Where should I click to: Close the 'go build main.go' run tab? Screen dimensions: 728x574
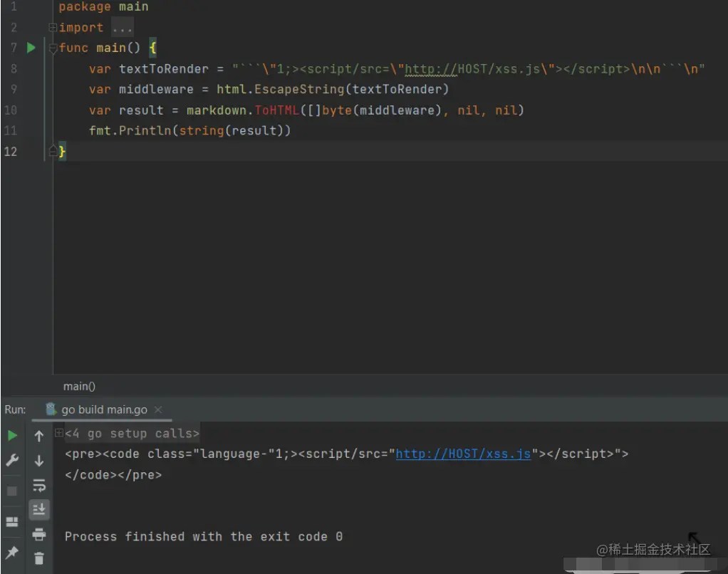[x=158, y=409]
